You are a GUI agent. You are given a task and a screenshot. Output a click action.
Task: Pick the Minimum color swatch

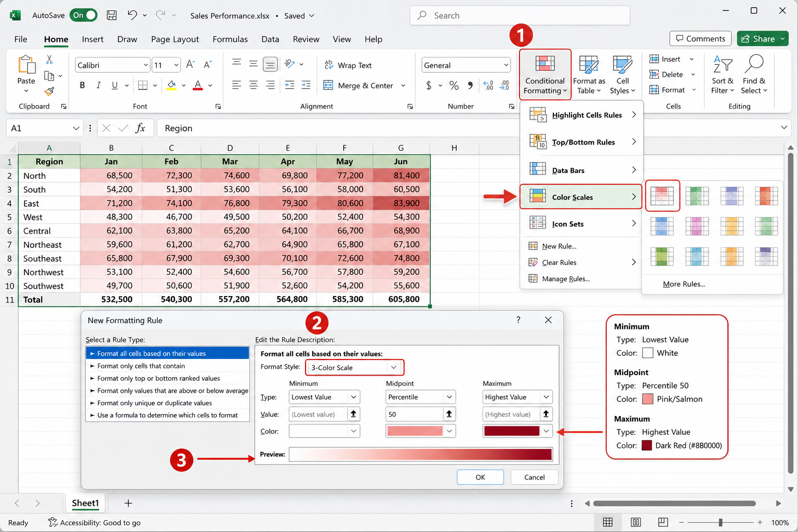coord(324,431)
